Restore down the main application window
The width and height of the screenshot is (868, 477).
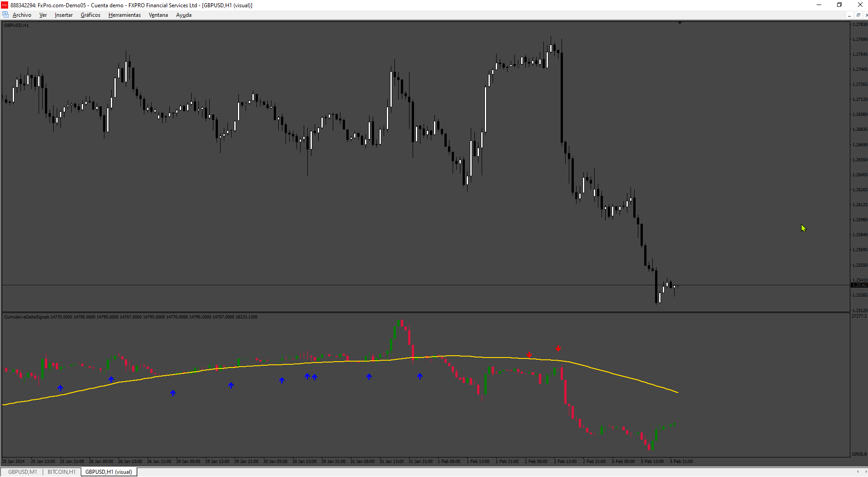[x=839, y=5]
